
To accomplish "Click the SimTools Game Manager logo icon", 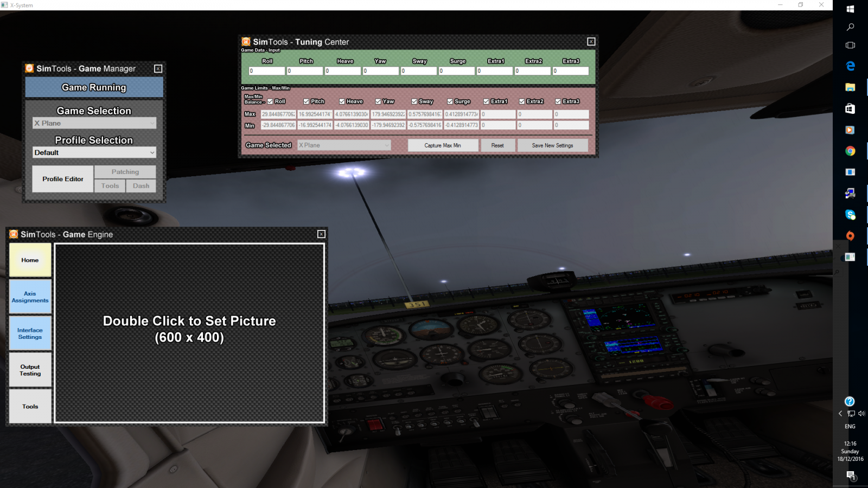I will coord(29,68).
